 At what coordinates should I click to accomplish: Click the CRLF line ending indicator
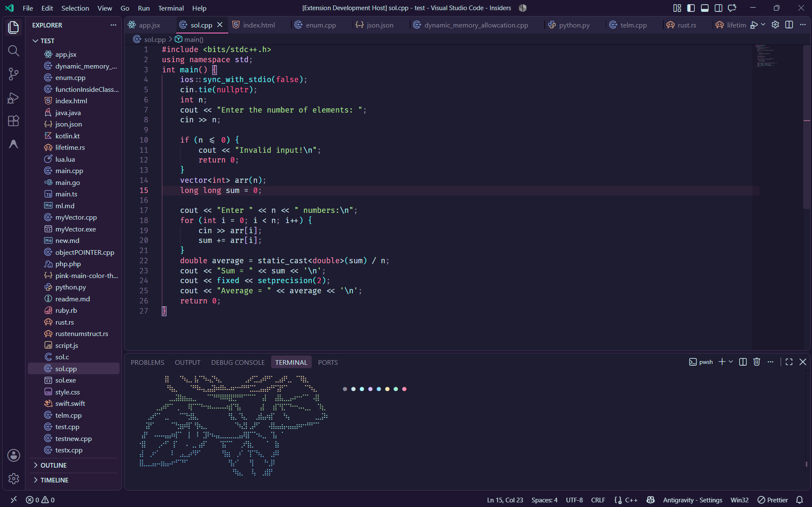598,500
